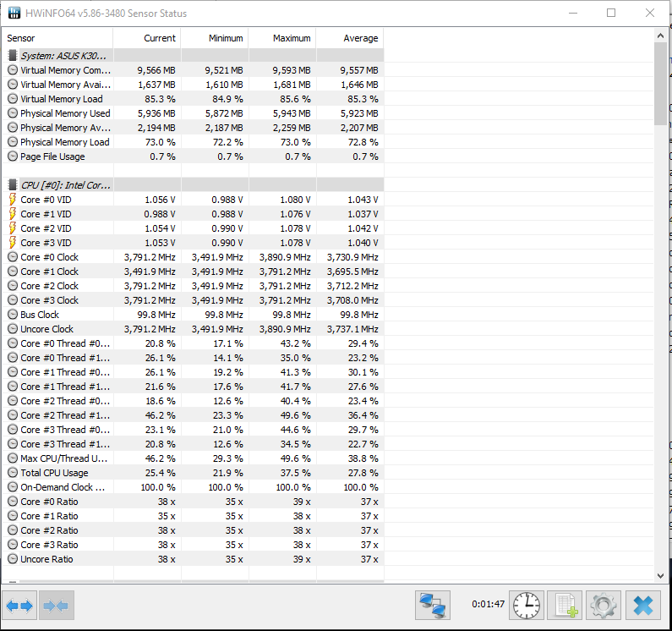Click the Physical Memory Used circle icon
Viewport: 672px width, 631px height.
(x=13, y=113)
